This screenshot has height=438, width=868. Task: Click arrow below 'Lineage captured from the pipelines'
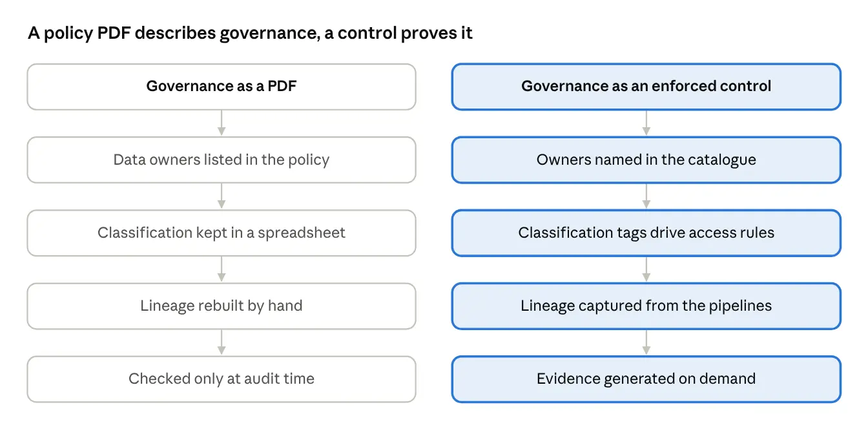646,342
